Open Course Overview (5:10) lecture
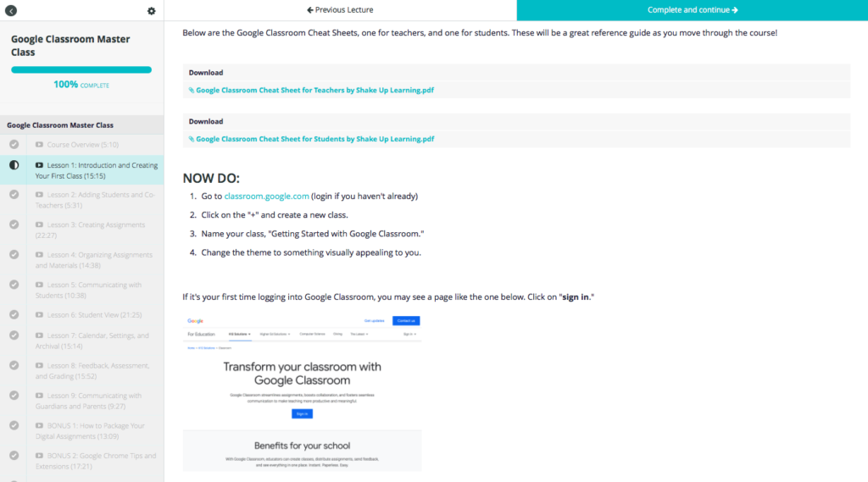Viewport: 868px width, 482px height. (82, 145)
